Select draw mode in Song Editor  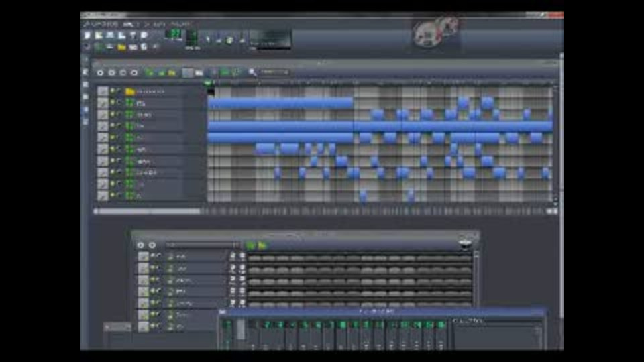point(188,73)
